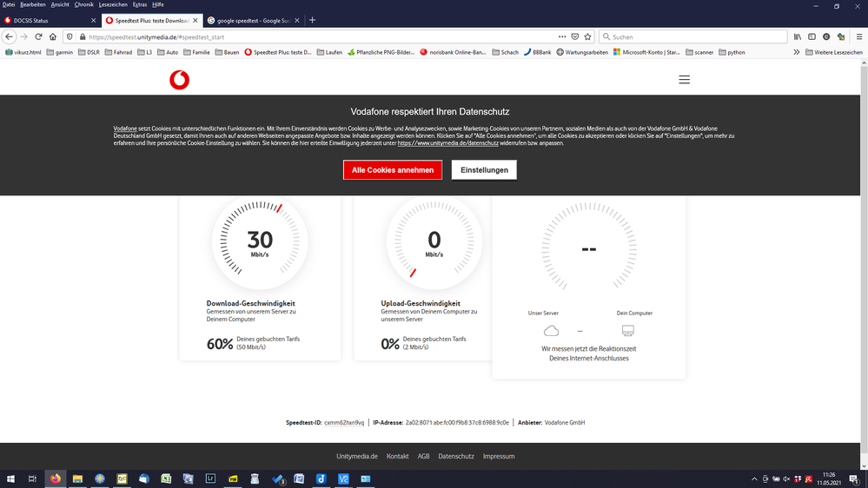Open the python bookmarks folder
Screen dimensions: 868x488
(732, 53)
